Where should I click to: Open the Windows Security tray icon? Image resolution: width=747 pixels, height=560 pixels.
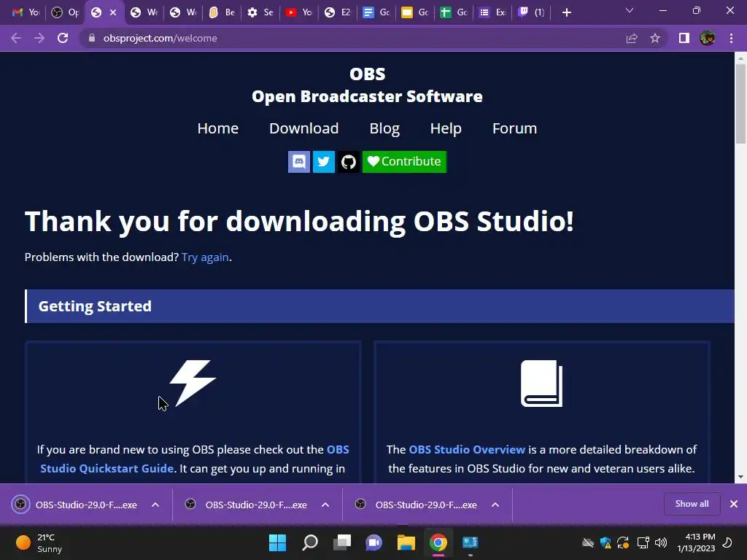[605, 542]
